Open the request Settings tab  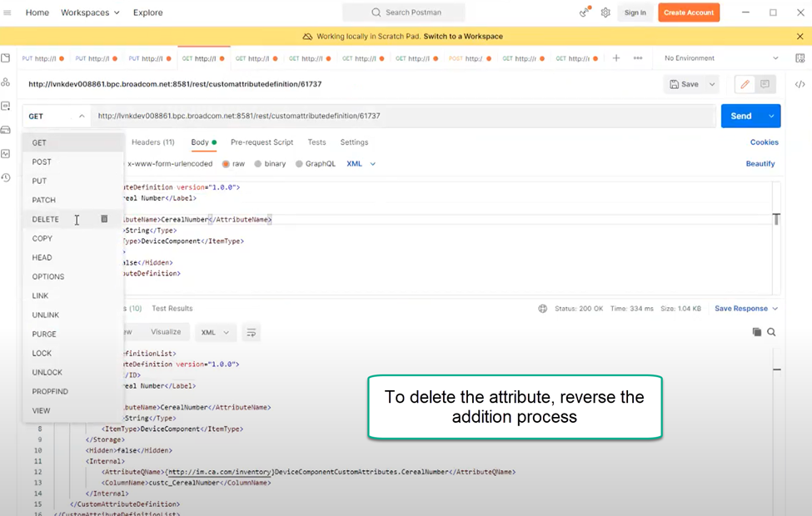(x=354, y=142)
